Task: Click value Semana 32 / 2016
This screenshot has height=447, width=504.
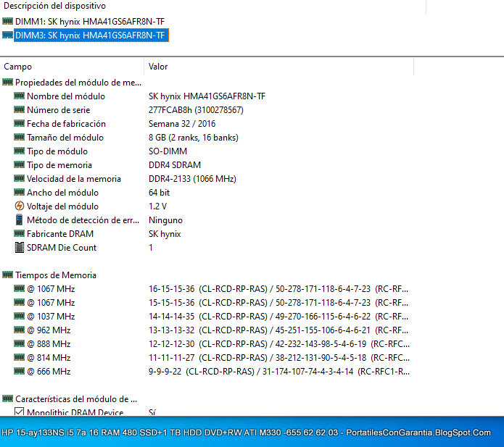Action: tap(182, 124)
